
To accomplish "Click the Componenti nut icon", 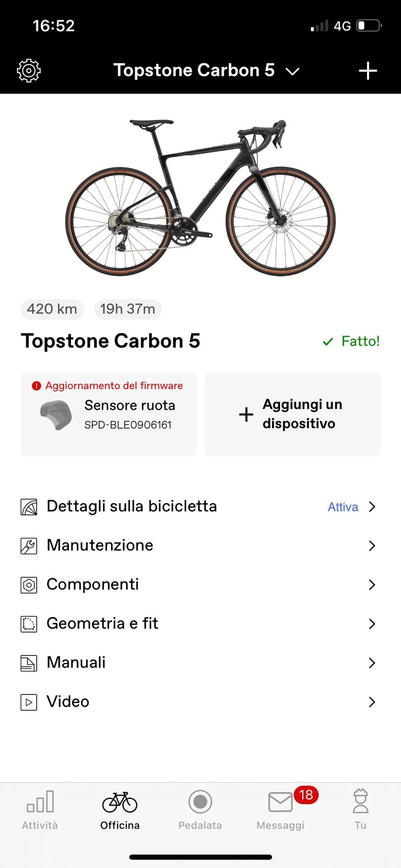I will [29, 585].
